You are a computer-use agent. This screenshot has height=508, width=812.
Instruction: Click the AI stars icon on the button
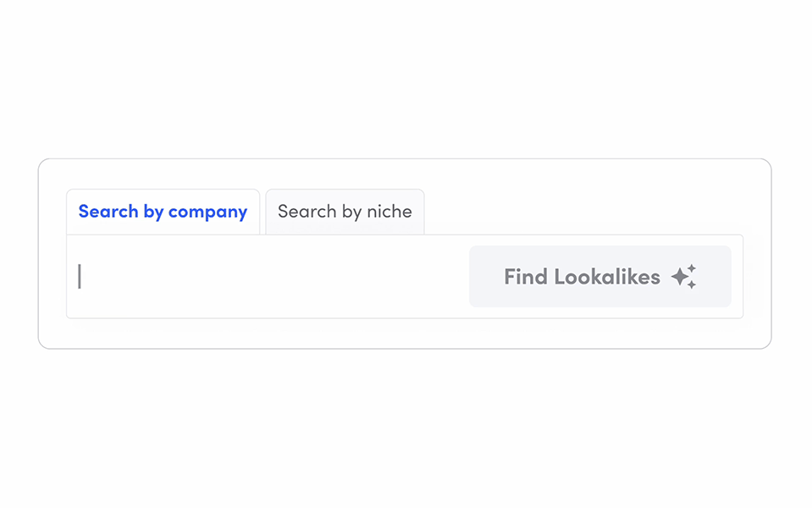pyautogui.click(x=683, y=277)
